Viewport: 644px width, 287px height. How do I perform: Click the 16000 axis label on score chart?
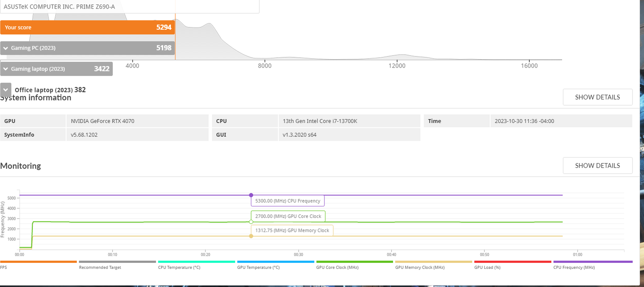coord(529,66)
